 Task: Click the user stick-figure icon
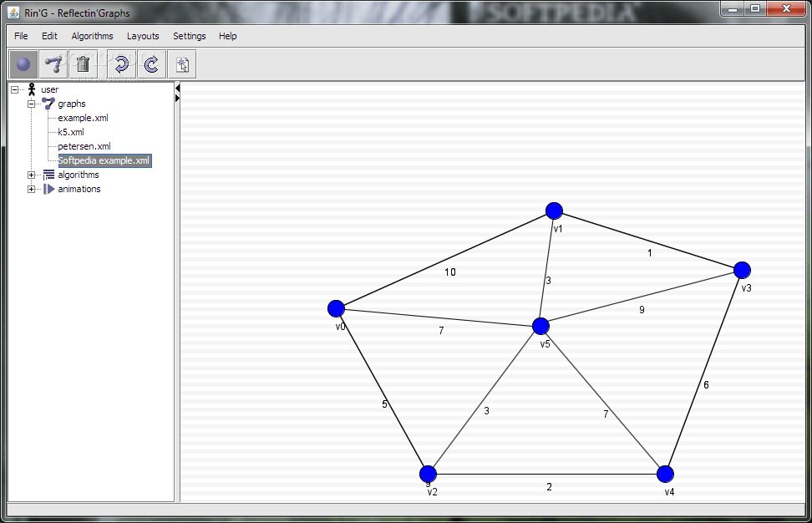coord(32,89)
